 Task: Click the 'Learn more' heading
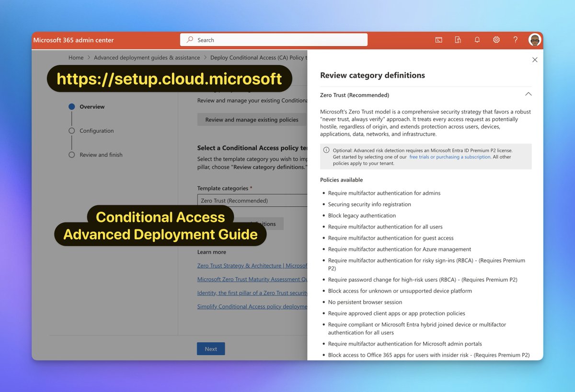point(212,252)
